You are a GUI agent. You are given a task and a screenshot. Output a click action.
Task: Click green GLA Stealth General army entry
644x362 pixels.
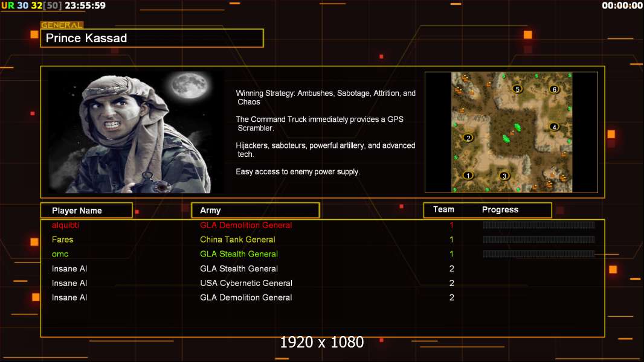(x=239, y=254)
